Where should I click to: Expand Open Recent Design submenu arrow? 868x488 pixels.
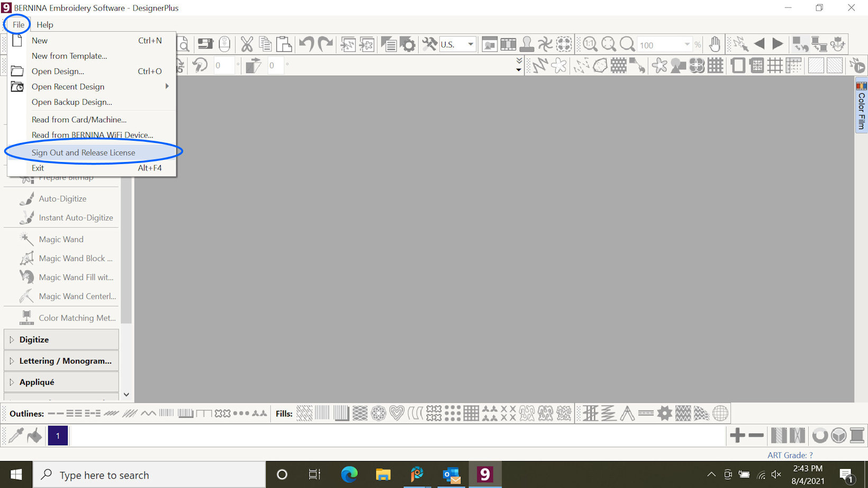[167, 86]
